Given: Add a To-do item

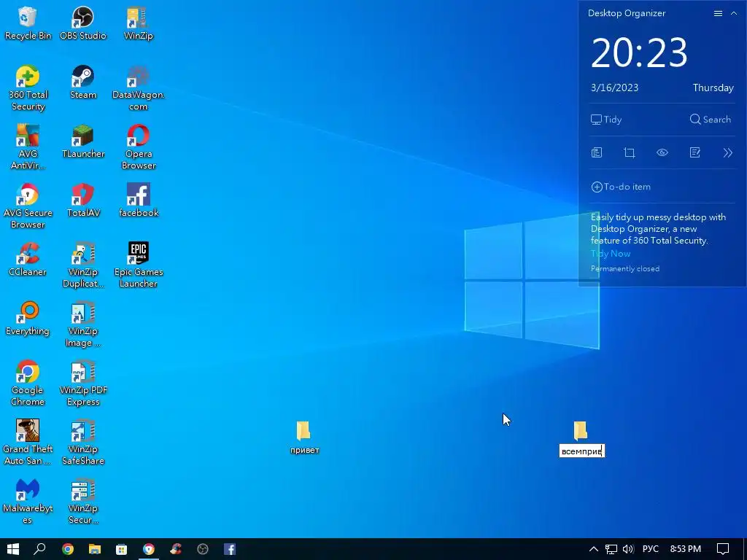Looking at the screenshot, I should (x=621, y=187).
